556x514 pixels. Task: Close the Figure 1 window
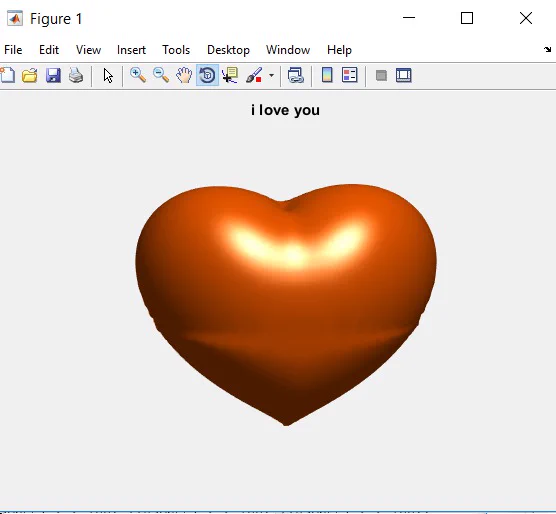click(526, 18)
